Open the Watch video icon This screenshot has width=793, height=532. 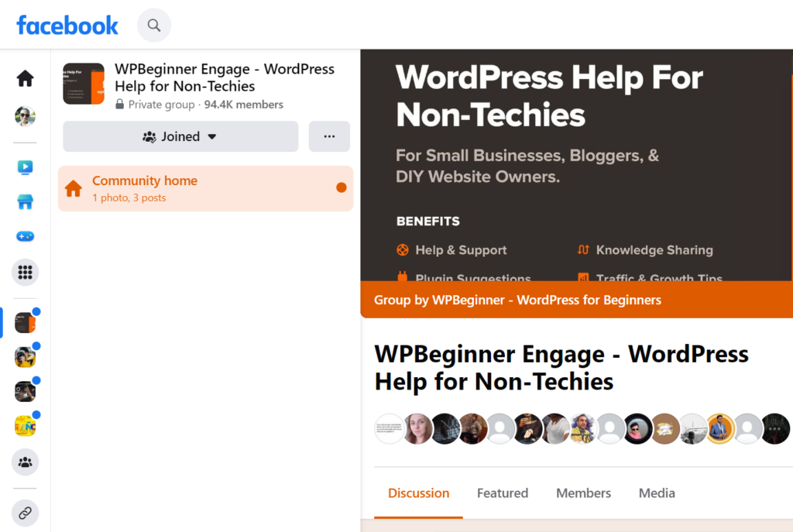point(26,167)
